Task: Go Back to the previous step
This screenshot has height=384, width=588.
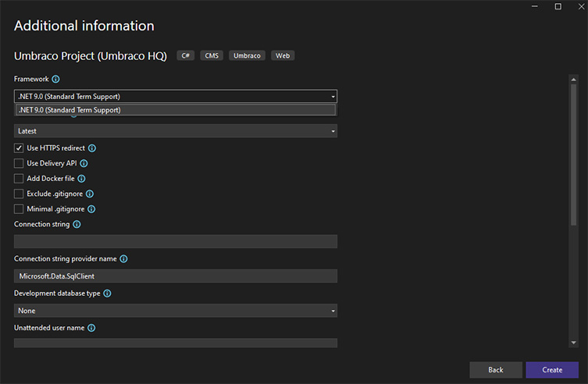Action: pyautogui.click(x=496, y=370)
